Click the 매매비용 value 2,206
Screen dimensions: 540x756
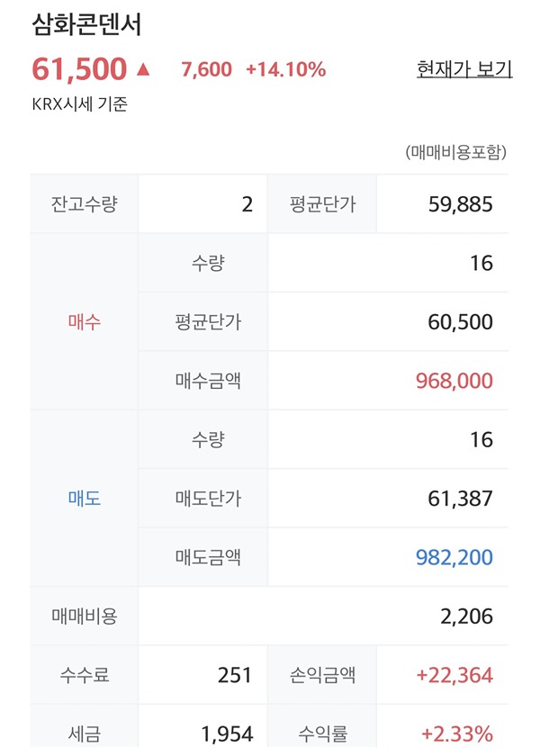(x=468, y=616)
